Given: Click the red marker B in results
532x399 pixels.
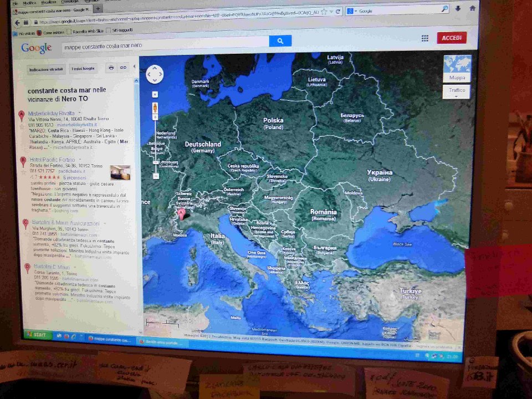Looking at the screenshot, I should tap(23, 161).
